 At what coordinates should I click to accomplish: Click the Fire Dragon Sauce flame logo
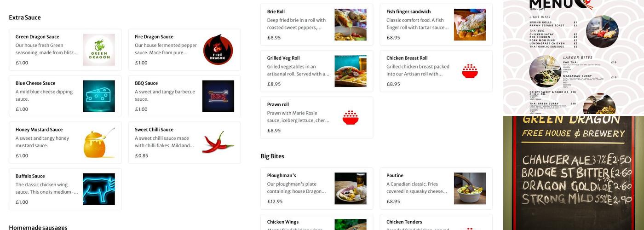218,50
